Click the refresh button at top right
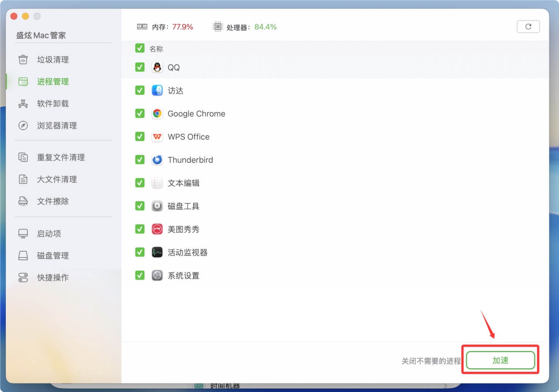This screenshot has height=392, width=559. point(528,26)
